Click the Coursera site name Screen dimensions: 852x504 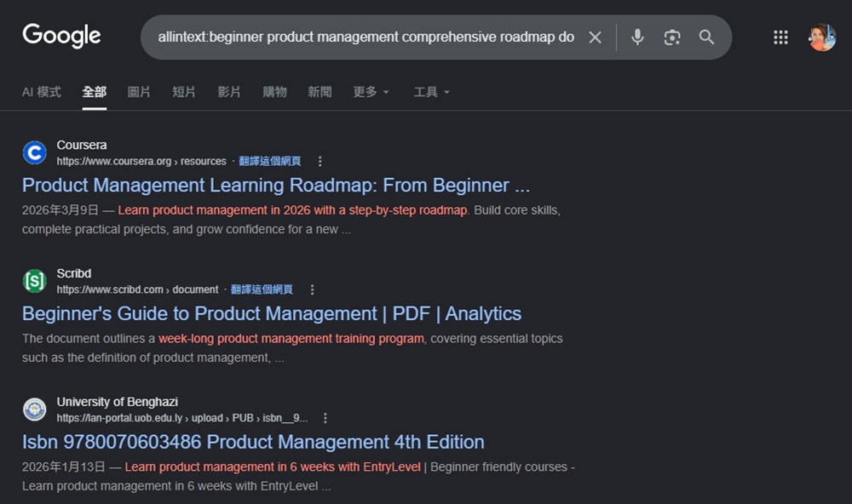click(x=82, y=145)
